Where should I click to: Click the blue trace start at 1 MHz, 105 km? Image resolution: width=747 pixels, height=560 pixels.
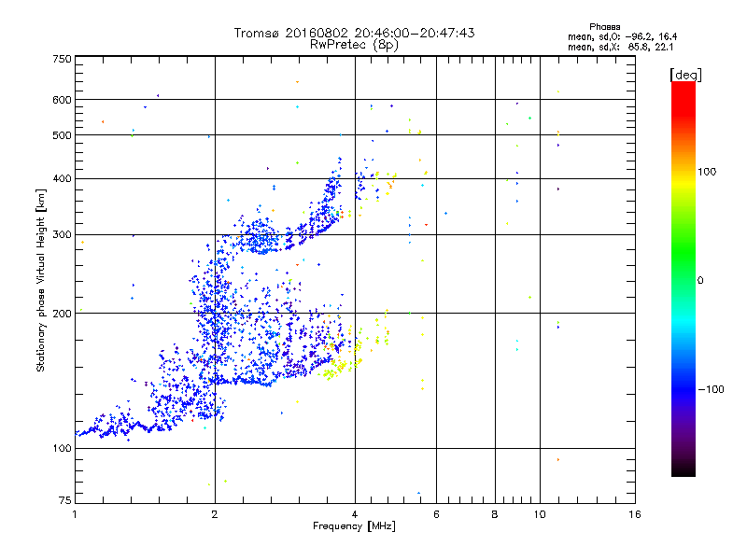(78, 433)
